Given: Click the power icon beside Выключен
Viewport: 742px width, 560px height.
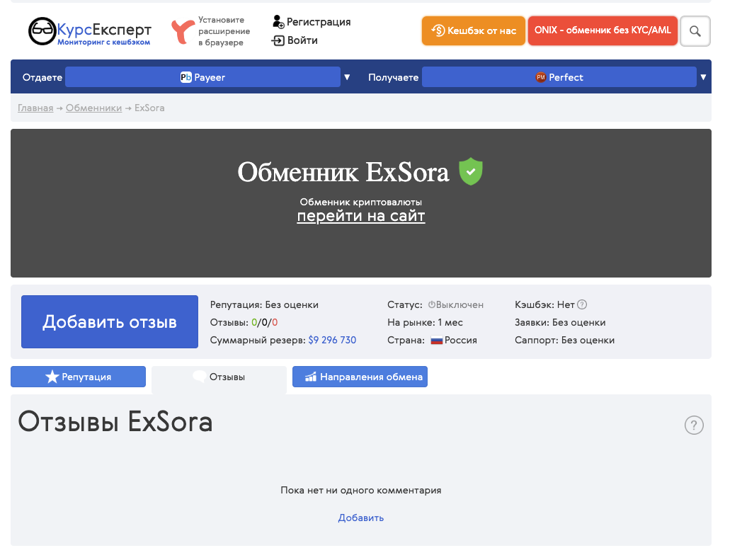Looking at the screenshot, I should pyautogui.click(x=431, y=305).
